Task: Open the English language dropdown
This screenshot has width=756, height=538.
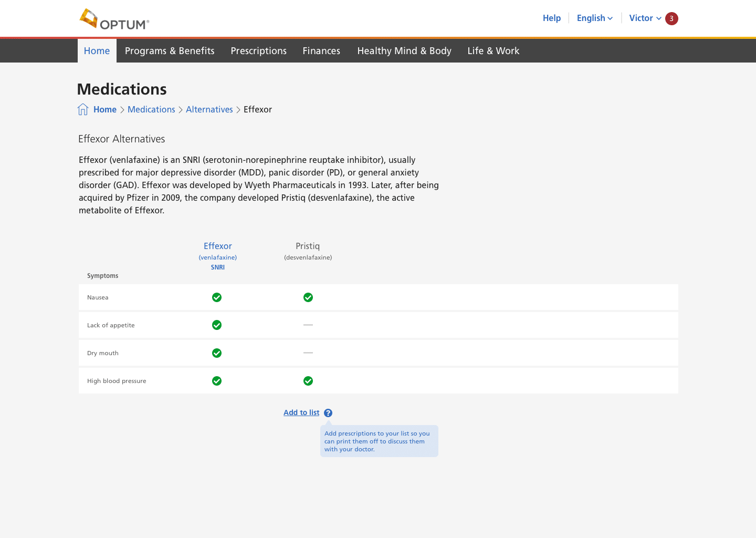Action: (594, 18)
